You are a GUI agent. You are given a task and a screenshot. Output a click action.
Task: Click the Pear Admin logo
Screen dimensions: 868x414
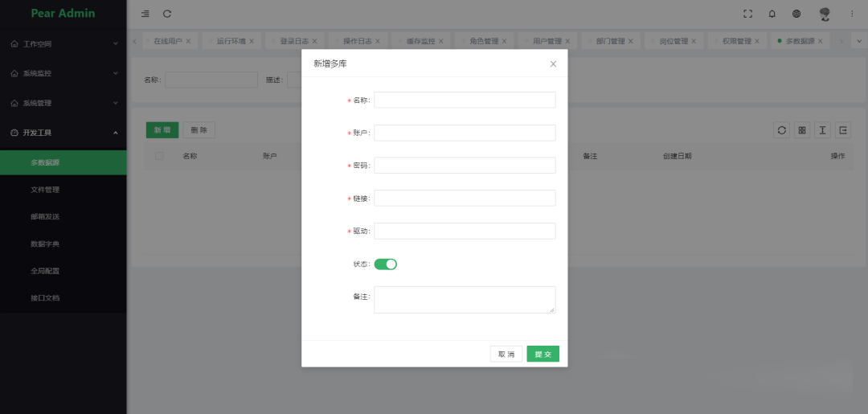click(x=63, y=14)
